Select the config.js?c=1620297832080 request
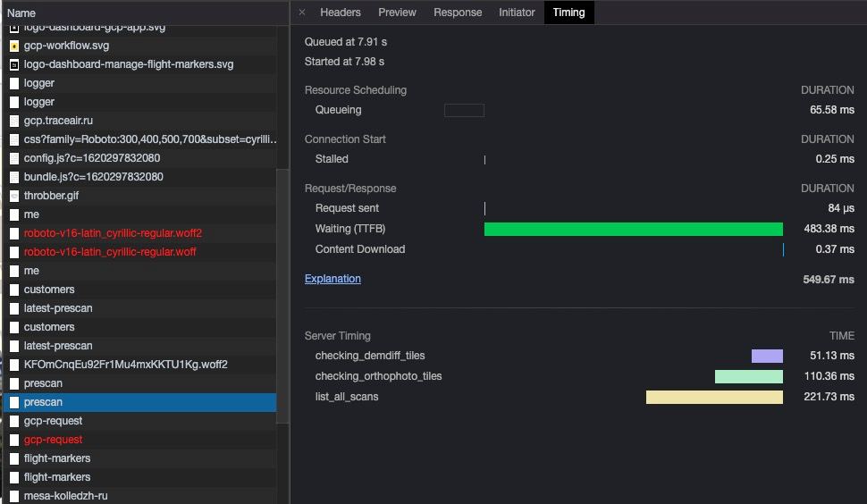The height and width of the screenshot is (504, 867). pos(140,158)
